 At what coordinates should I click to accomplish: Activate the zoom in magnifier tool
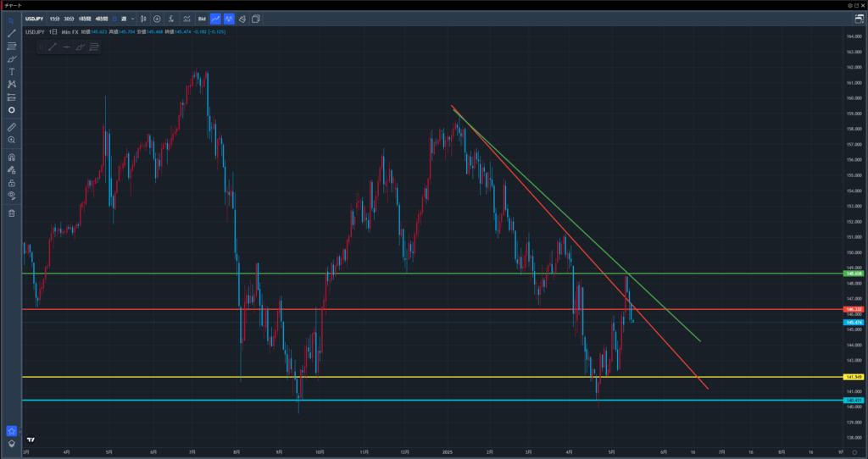(x=11, y=140)
